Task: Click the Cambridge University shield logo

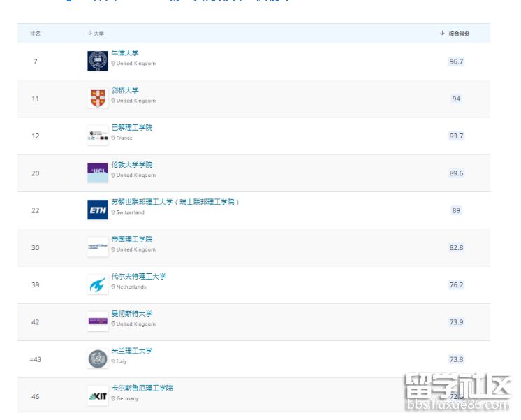Action: 97,99
